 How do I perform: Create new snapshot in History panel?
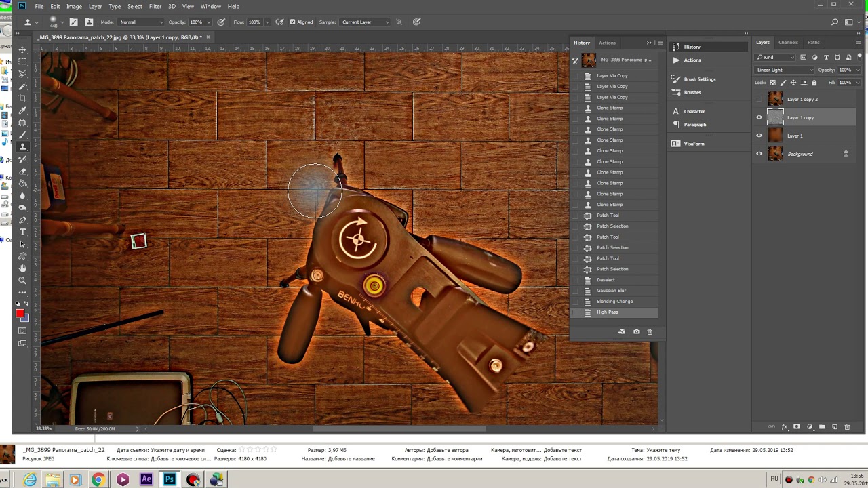pyautogui.click(x=636, y=331)
